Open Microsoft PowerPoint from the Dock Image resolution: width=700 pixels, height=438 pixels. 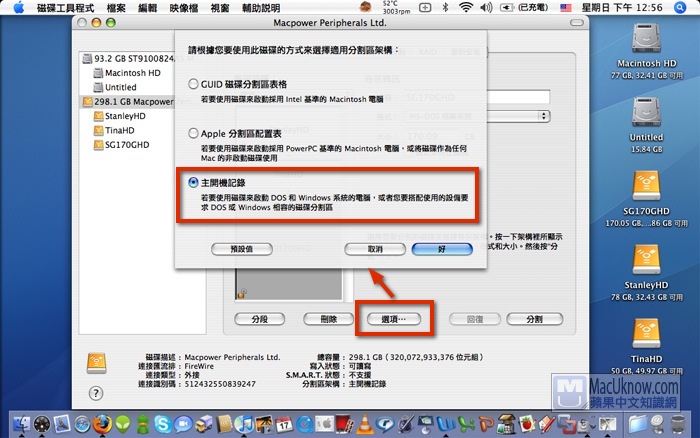click(486, 424)
